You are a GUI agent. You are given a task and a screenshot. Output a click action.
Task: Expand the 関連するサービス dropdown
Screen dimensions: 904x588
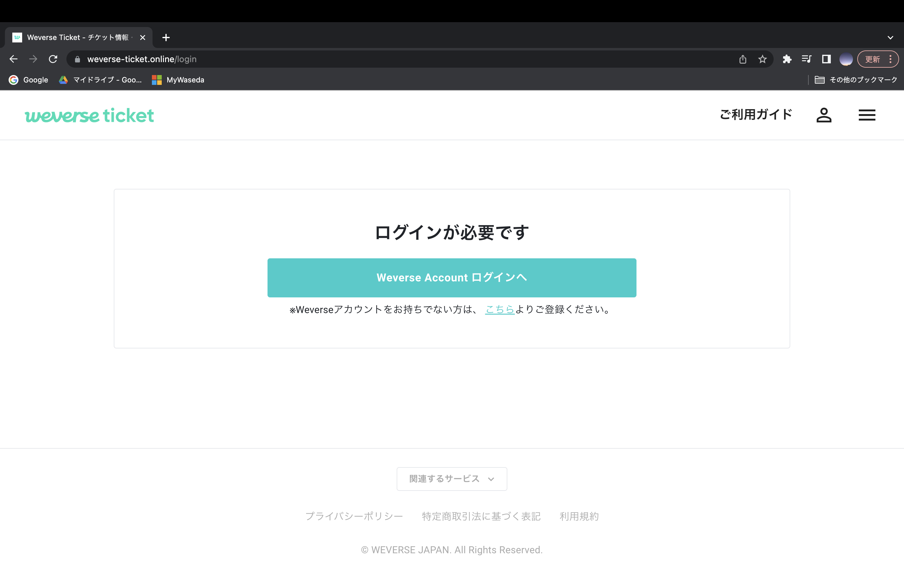[x=452, y=479]
